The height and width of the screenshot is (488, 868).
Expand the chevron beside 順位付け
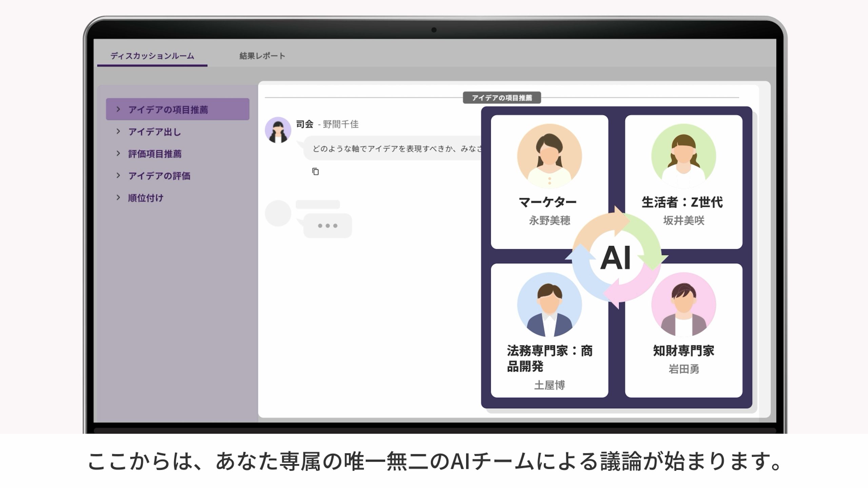tap(118, 197)
